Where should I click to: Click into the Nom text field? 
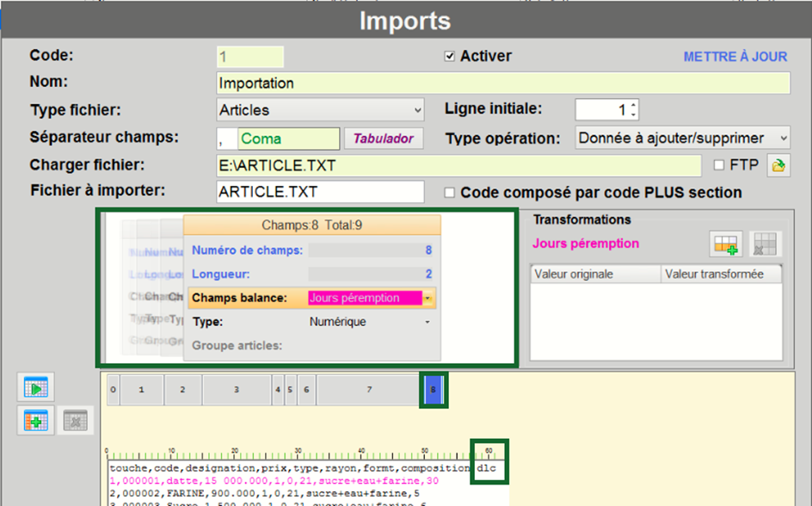coord(502,83)
